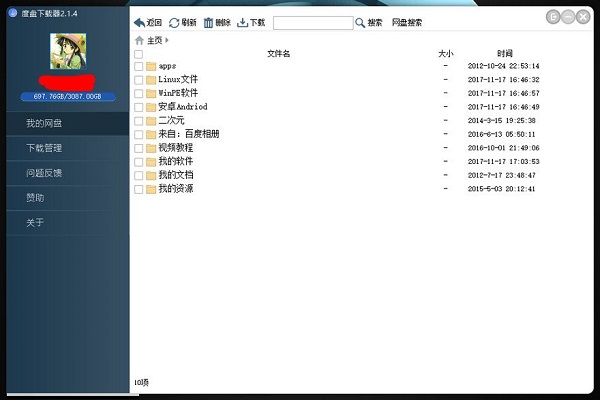Image resolution: width=600 pixels, height=400 pixels.
Task: Check the box next to apps folder
Action: click(138, 66)
